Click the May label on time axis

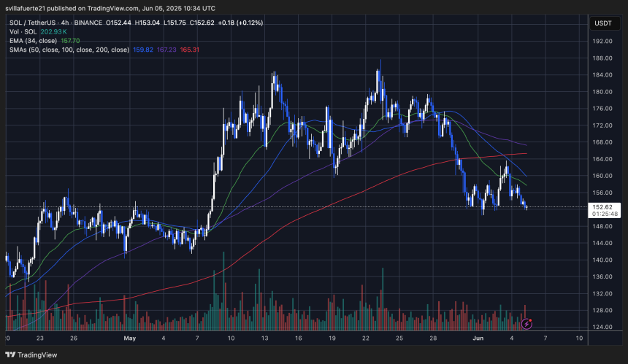pyautogui.click(x=130, y=338)
